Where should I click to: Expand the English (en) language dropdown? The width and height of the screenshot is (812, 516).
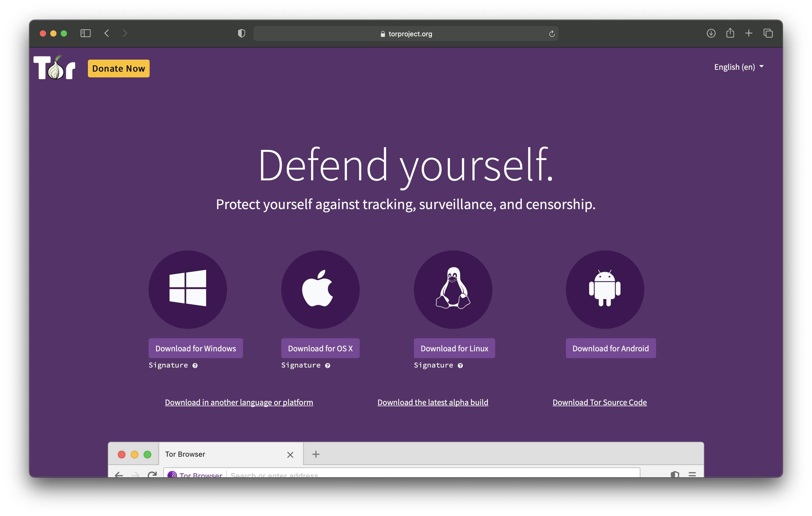click(x=739, y=67)
